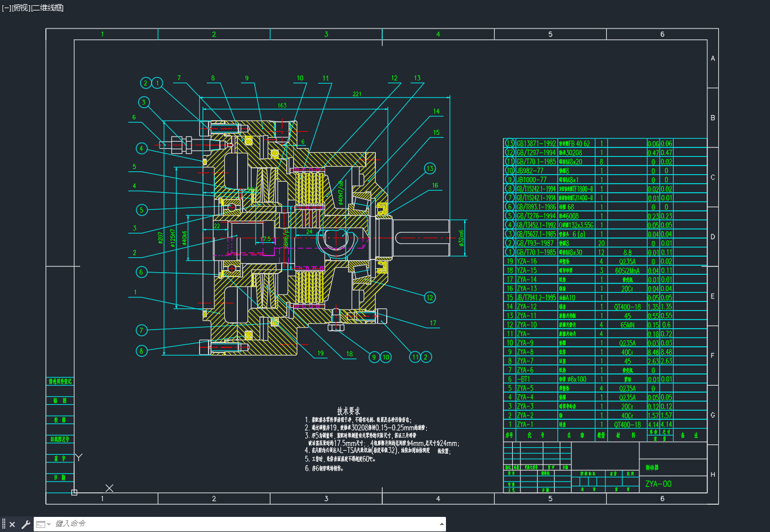This screenshot has width=770, height=532.
Task: Select part code GB/T297-1994
Action: (x=537, y=153)
